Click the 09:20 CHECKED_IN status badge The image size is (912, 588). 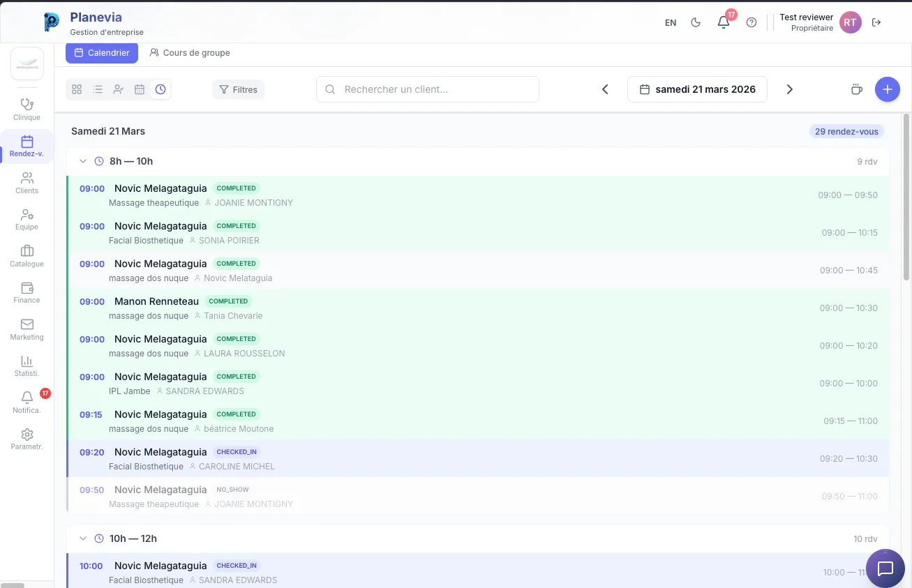pos(237,452)
